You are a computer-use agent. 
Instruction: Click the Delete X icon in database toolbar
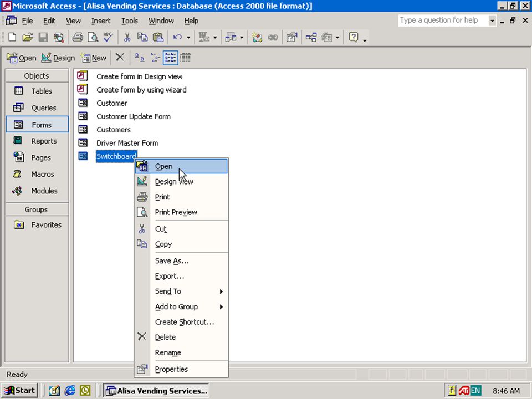click(x=120, y=57)
